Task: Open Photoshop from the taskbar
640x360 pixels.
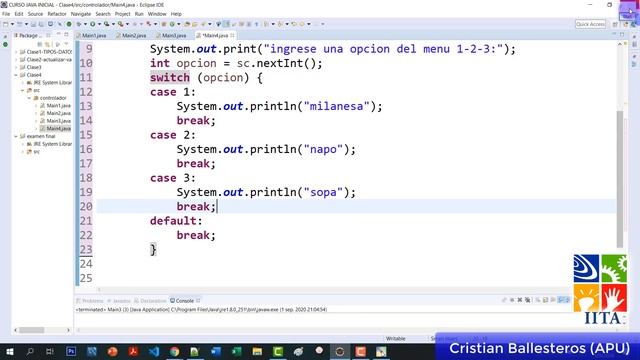Action: (71, 351)
